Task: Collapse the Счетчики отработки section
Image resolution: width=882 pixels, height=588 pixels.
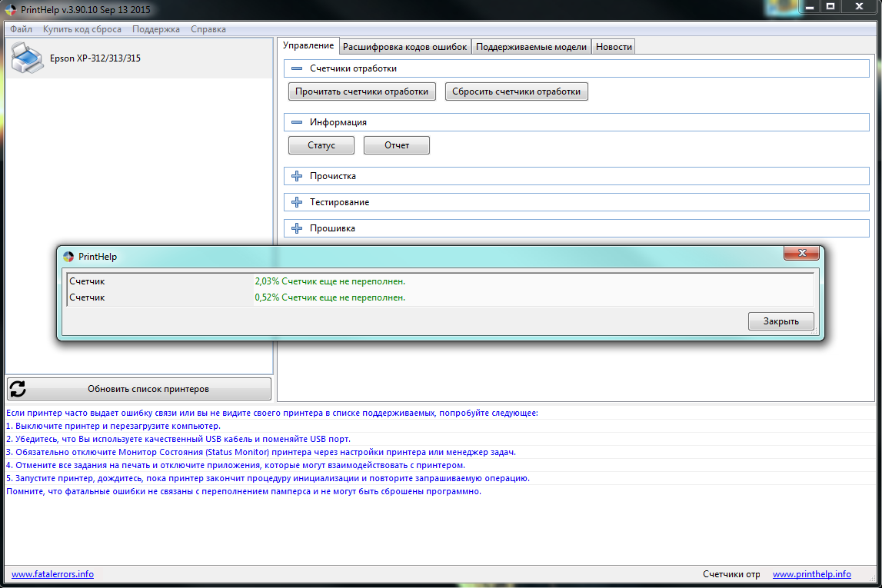Action: (x=297, y=68)
